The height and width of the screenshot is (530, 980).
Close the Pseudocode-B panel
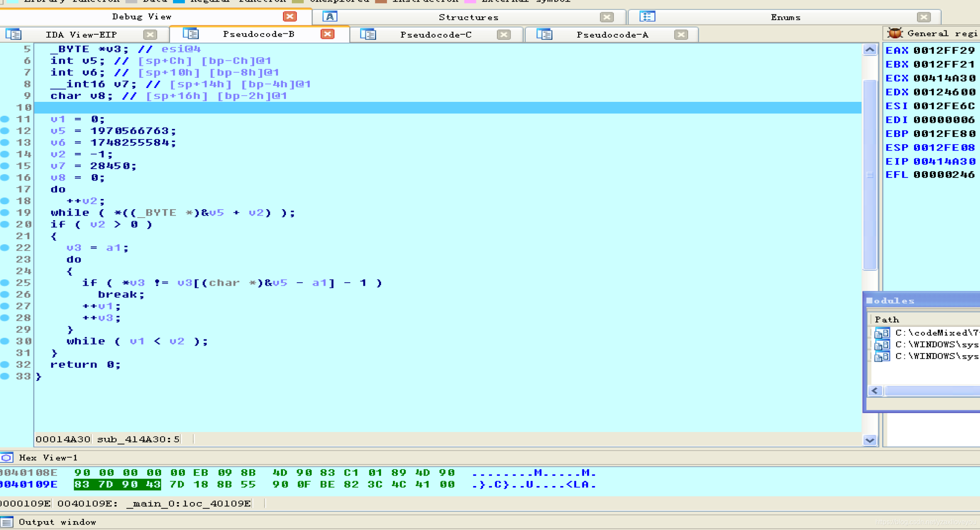coord(328,35)
